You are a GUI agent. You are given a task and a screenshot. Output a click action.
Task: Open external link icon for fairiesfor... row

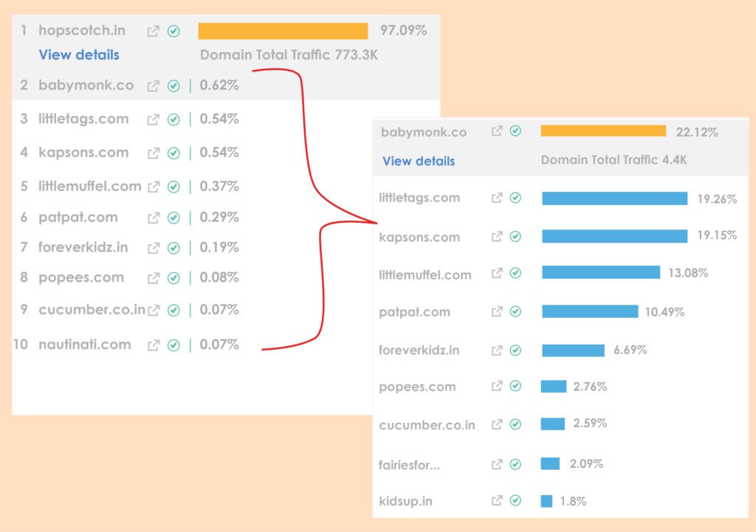497,465
